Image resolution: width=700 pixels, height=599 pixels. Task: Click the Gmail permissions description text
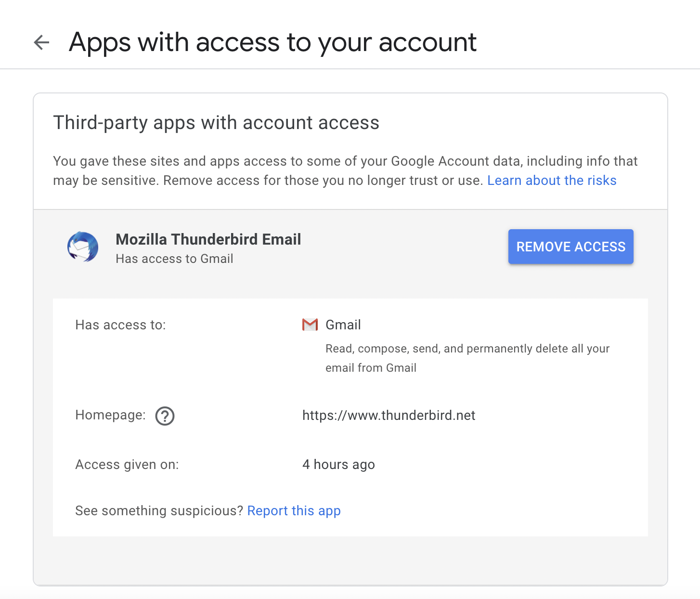tap(467, 358)
